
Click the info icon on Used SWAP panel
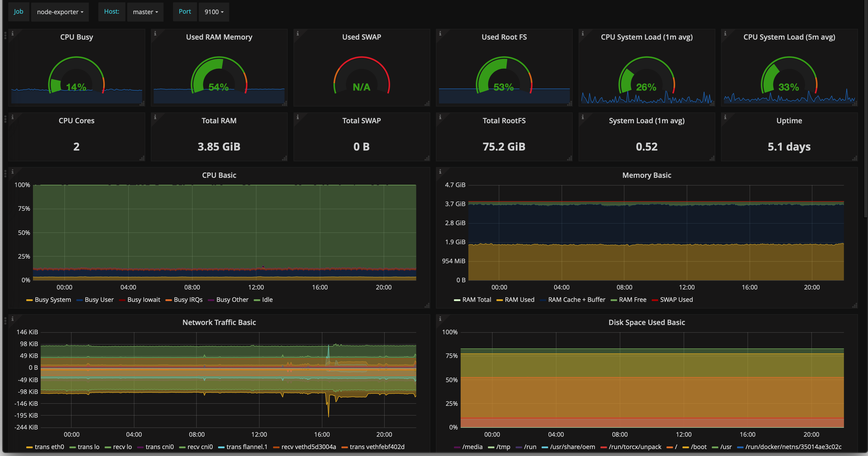pyautogui.click(x=298, y=33)
